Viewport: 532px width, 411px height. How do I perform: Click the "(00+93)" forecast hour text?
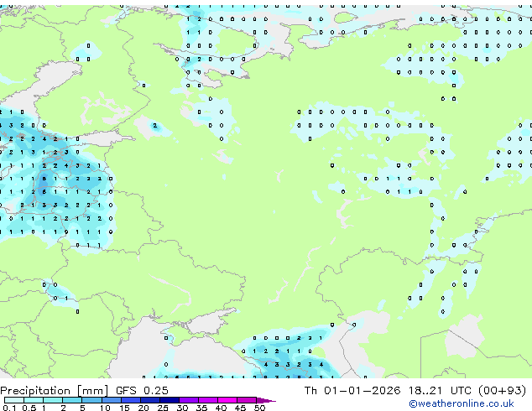[x=502, y=391]
